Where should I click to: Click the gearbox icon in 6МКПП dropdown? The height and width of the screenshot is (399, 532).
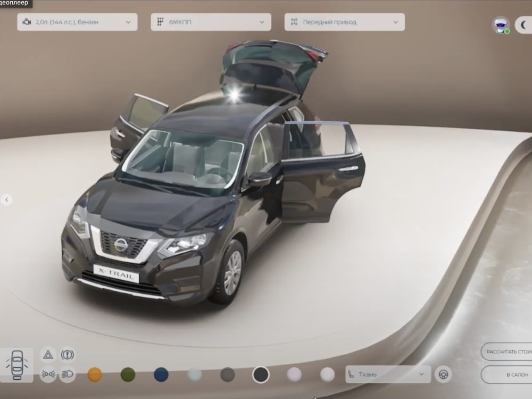160,22
